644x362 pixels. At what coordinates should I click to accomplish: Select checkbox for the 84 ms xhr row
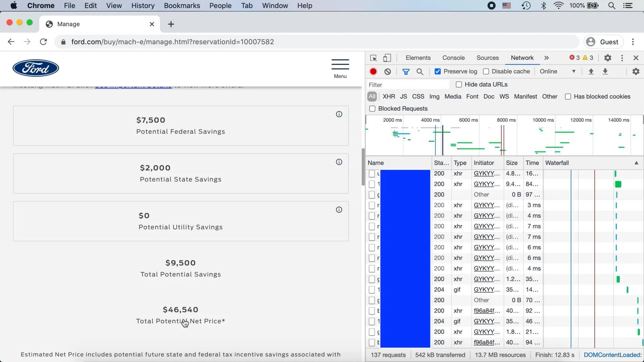point(372,184)
